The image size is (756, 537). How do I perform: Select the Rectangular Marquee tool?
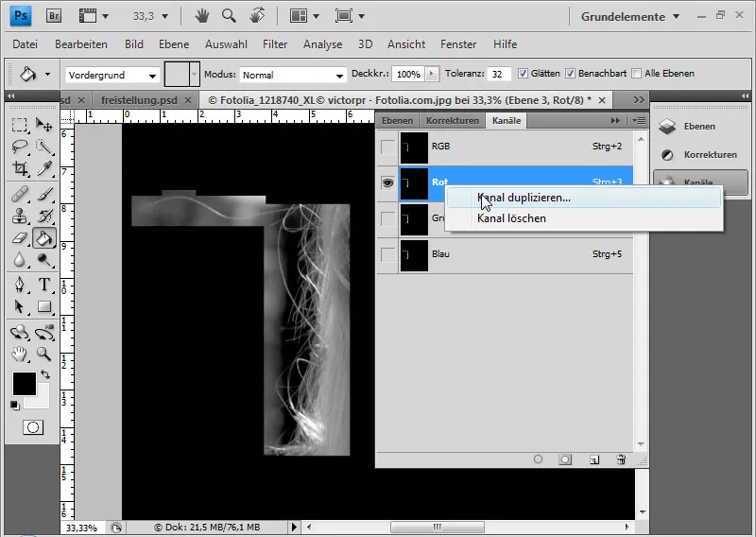tap(19, 125)
